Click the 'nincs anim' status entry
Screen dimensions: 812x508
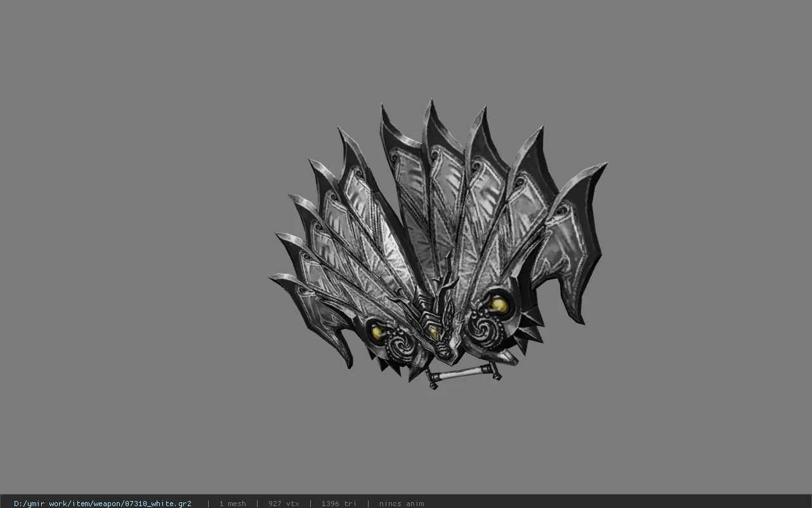(402, 504)
